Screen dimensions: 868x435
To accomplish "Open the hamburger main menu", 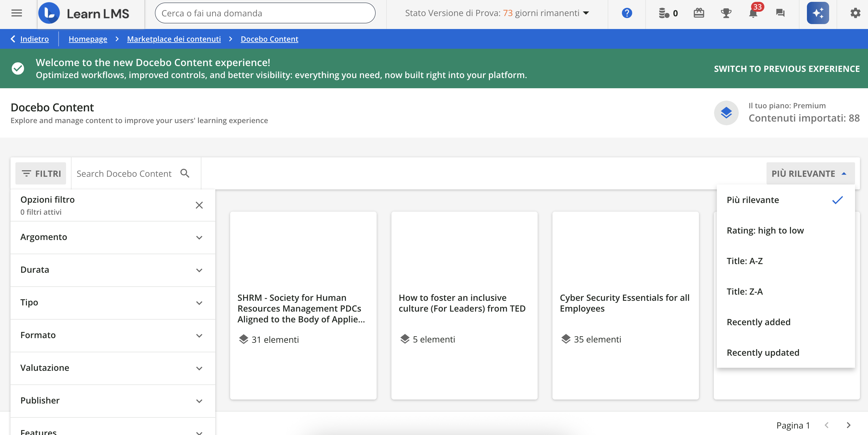I will pyautogui.click(x=17, y=13).
